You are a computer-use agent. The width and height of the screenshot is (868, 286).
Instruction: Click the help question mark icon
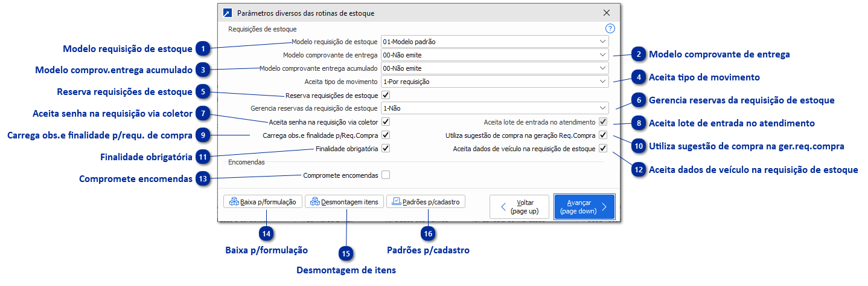click(610, 28)
